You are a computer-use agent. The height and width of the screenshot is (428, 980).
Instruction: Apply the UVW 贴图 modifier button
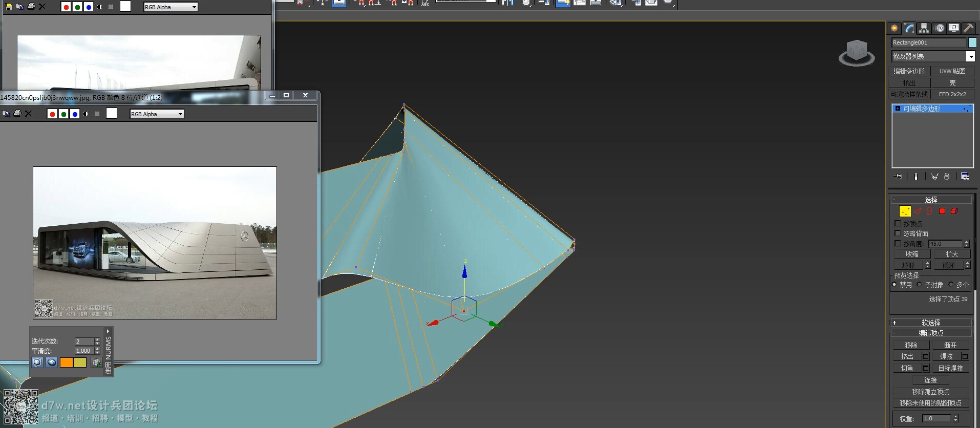coord(952,71)
